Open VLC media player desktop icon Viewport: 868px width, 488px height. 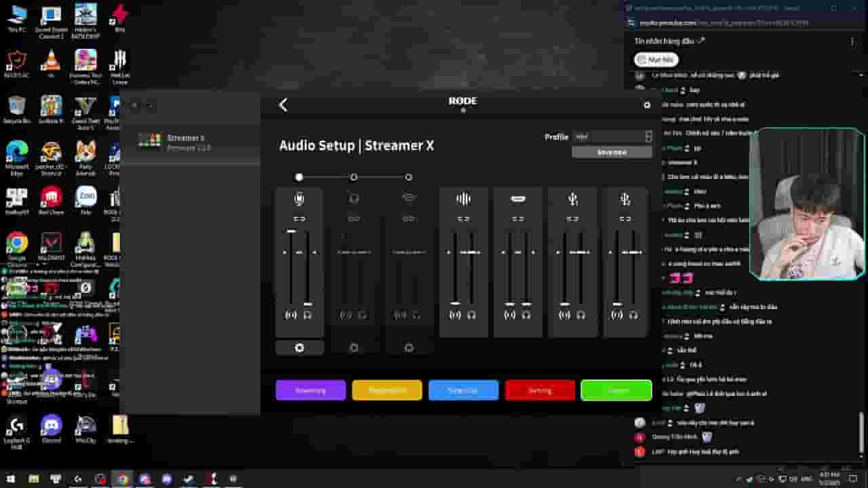(51, 64)
